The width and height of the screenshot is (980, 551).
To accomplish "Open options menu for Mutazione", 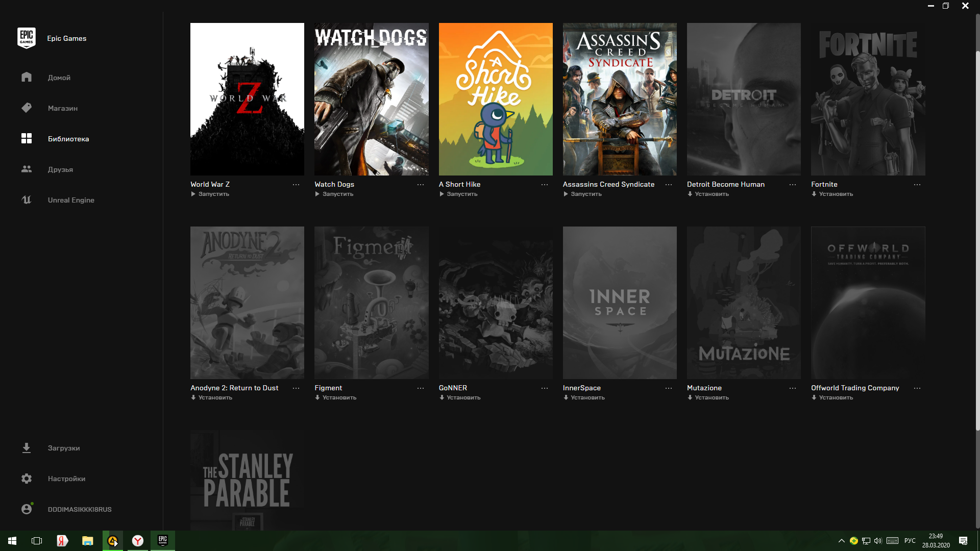I will [793, 388].
